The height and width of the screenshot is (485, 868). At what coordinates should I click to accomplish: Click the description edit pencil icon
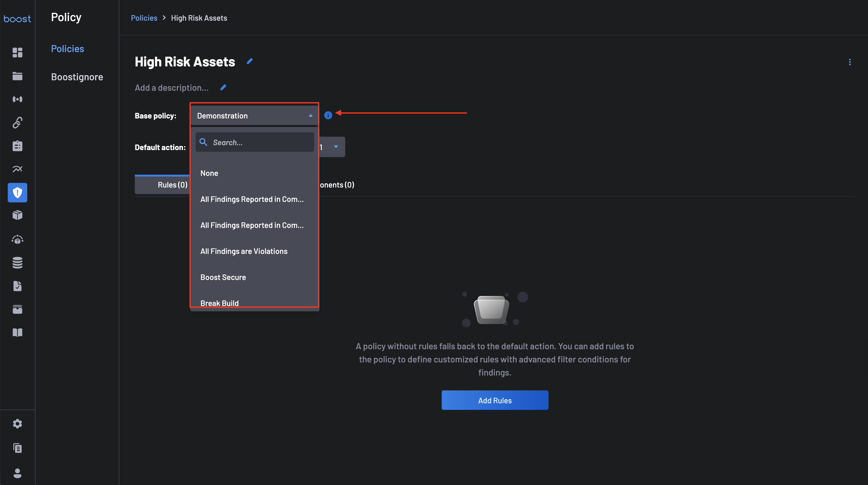pyautogui.click(x=223, y=88)
